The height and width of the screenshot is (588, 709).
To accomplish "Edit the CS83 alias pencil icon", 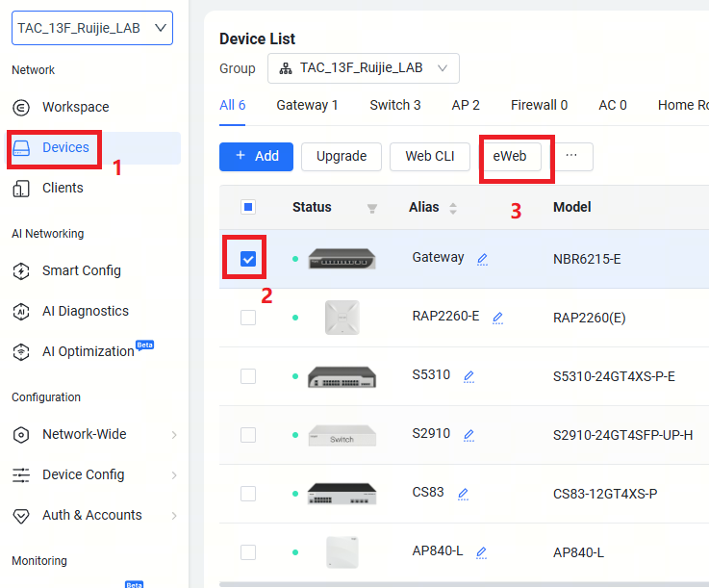I will 463,494.
